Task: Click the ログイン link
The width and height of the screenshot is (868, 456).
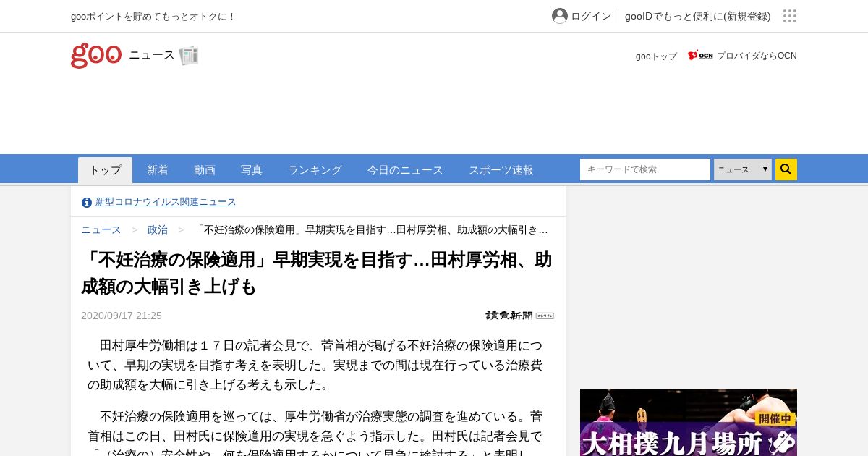Action: 591,16
